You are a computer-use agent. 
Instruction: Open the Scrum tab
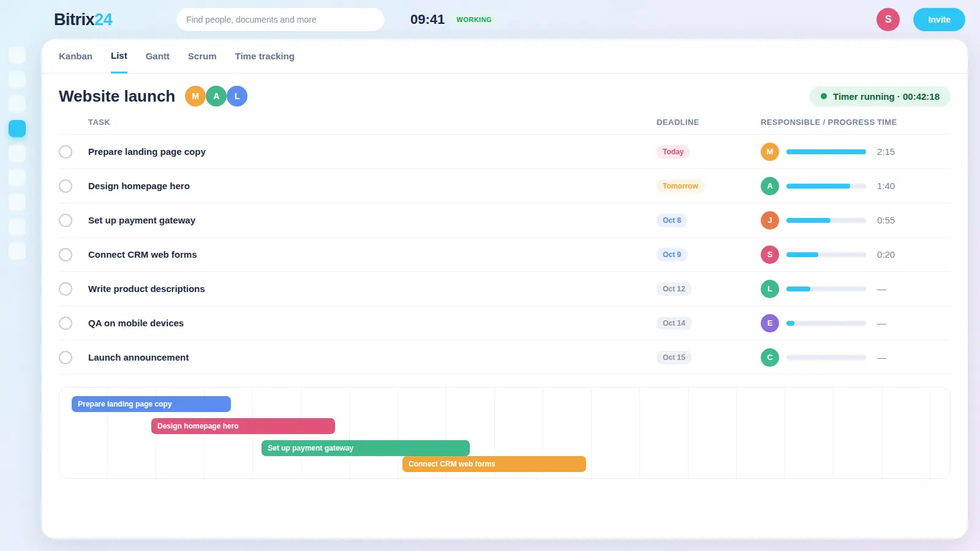[202, 56]
